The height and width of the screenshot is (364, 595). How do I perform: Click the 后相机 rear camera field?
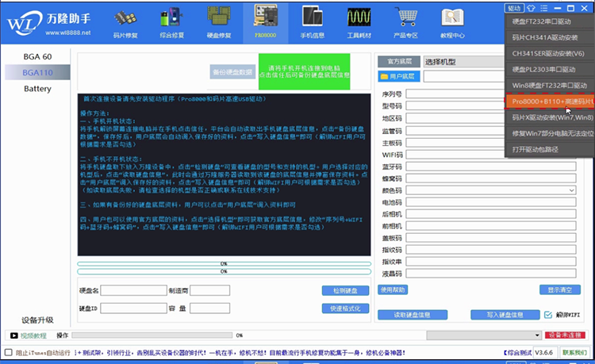(491, 214)
